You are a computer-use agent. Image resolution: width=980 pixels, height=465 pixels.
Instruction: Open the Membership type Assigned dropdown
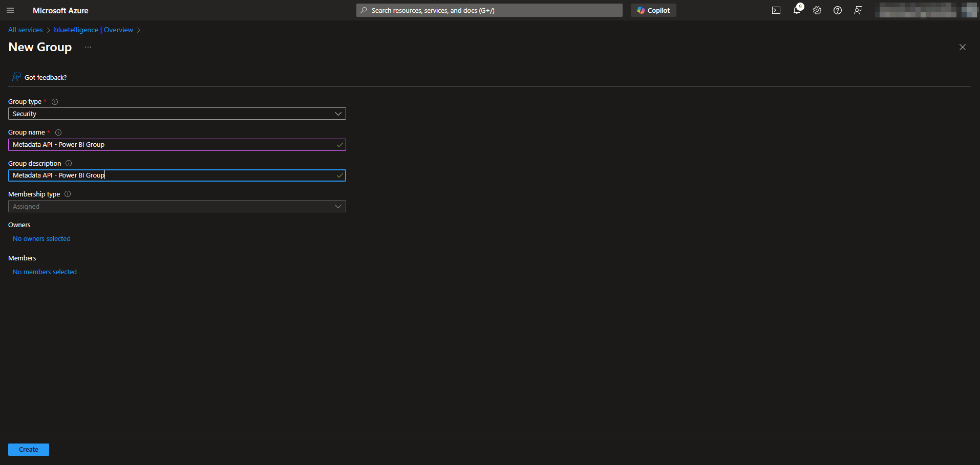[177, 206]
